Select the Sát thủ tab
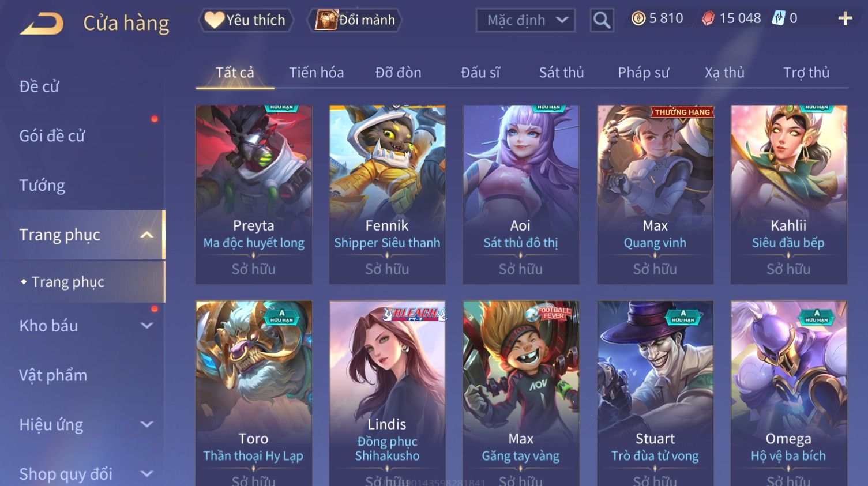Viewport: 868px width, 486px height. click(x=561, y=73)
